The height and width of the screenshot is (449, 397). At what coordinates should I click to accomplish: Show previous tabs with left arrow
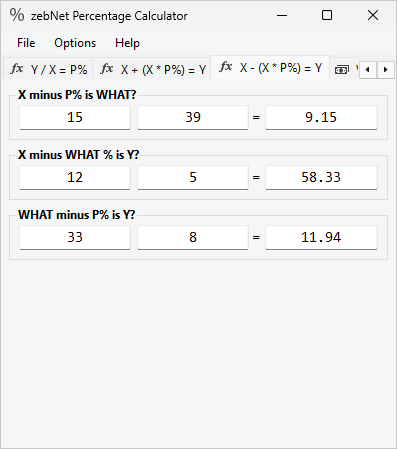pos(368,70)
